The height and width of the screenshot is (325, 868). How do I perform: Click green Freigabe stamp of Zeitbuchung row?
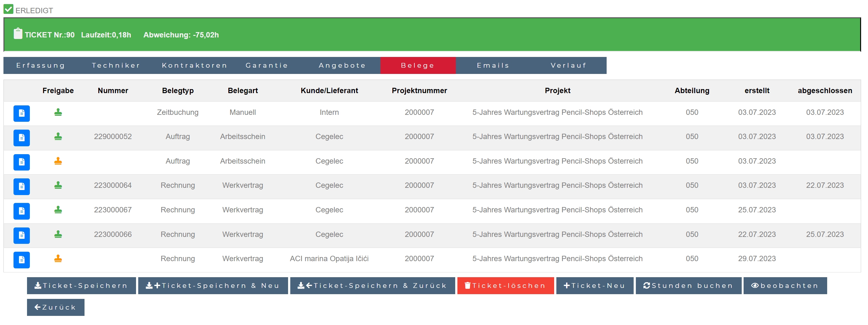(x=58, y=112)
